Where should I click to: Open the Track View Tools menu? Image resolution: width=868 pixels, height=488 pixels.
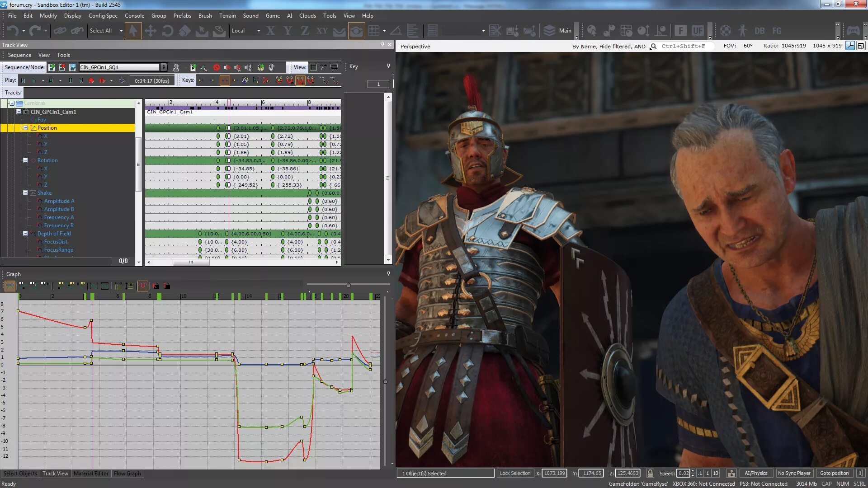point(63,55)
